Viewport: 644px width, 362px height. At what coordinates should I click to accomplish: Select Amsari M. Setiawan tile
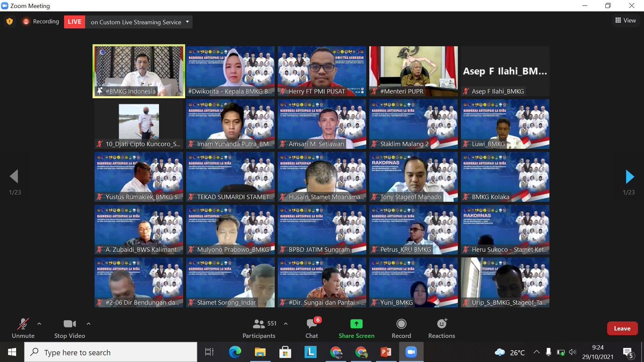[x=322, y=124]
